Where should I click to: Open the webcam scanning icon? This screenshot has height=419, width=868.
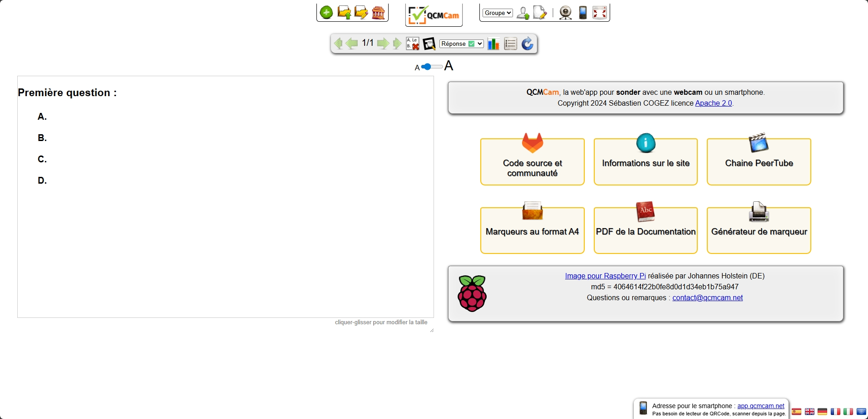[565, 13]
